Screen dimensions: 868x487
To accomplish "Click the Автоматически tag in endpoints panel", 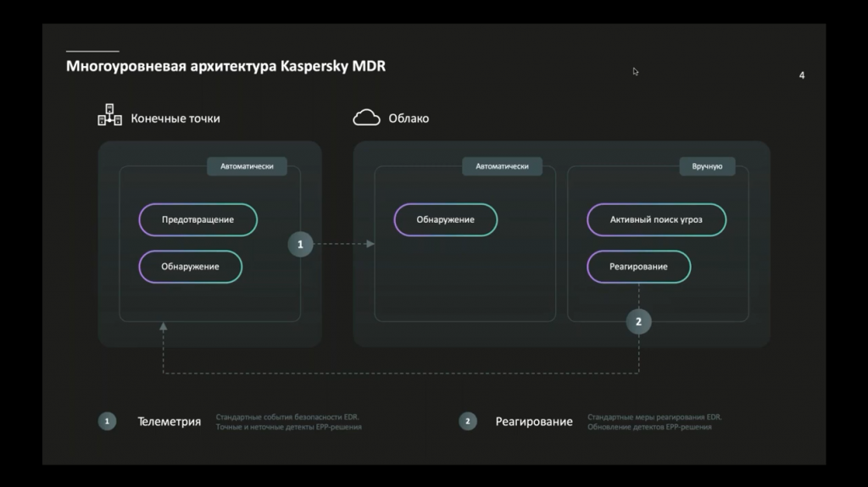I will [247, 166].
